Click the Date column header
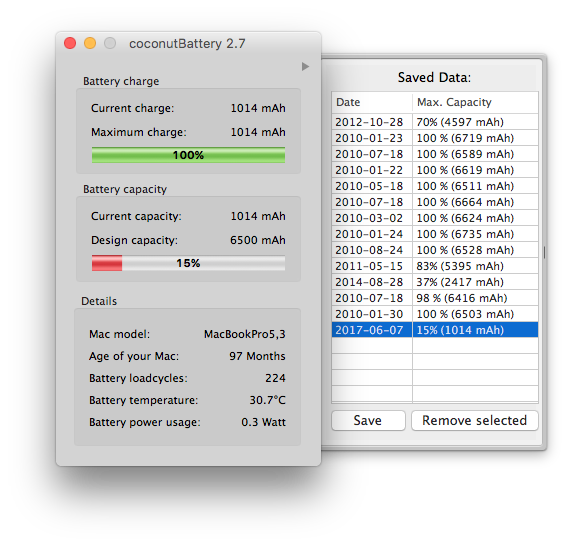 pyautogui.click(x=372, y=103)
